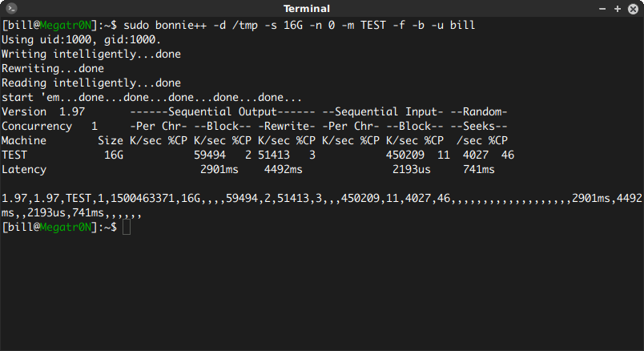This screenshot has height=351, width=644.
Task: Click the 'Concurrency' row label
Action: tap(37, 126)
